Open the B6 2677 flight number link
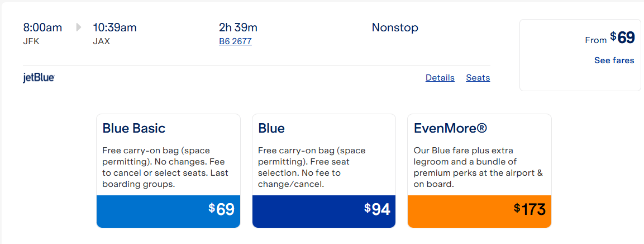The width and height of the screenshot is (644, 244). click(x=235, y=41)
